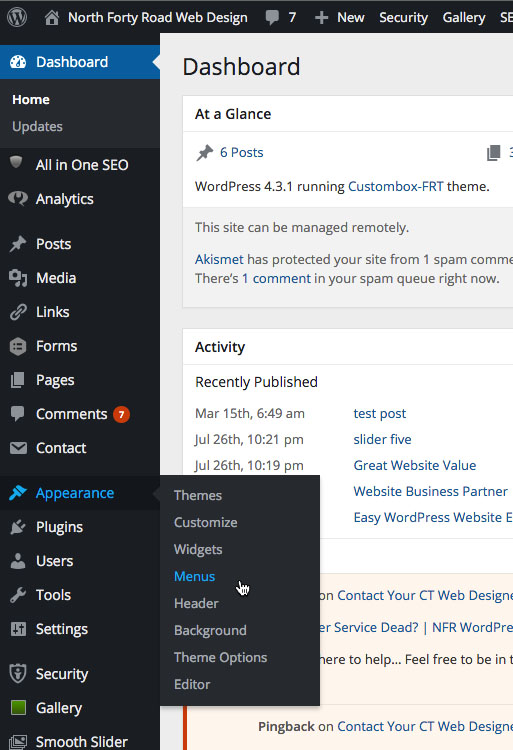Click the Media icon in sidebar
The height and width of the screenshot is (750, 513).
coord(18,278)
